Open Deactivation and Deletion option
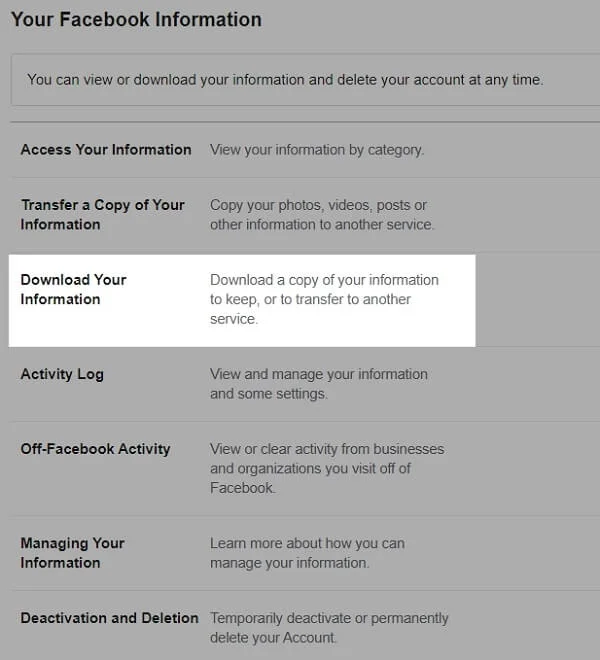Screen dimensions: 600x660 click(x=109, y=618)
